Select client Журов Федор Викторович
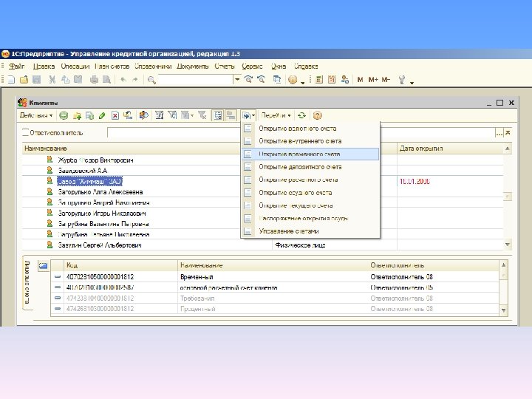 (x=95, y=160)
